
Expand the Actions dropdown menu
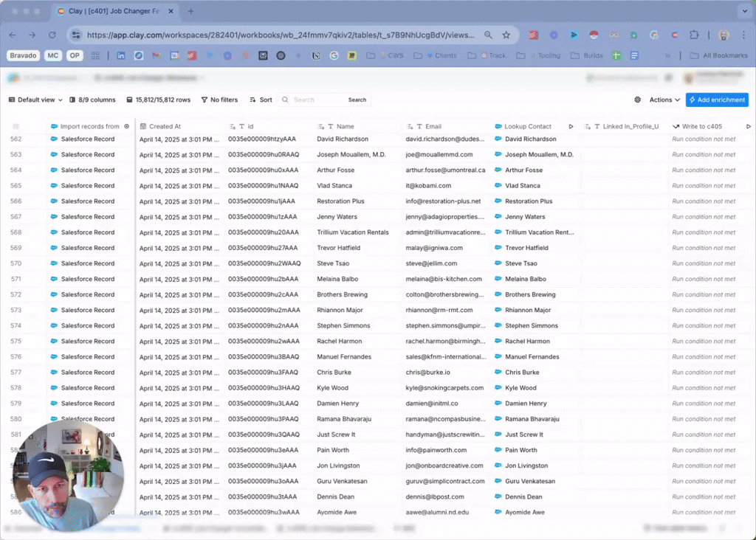coord(664,100)
